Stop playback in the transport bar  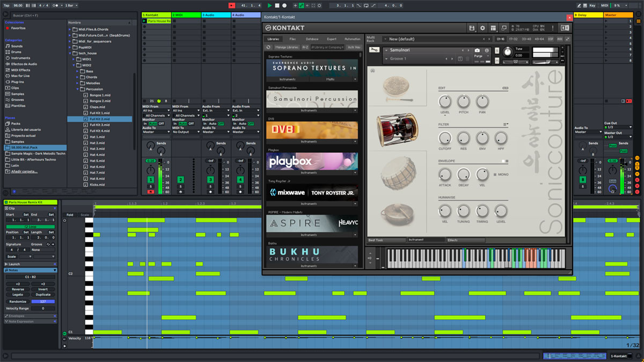point(277,5)
